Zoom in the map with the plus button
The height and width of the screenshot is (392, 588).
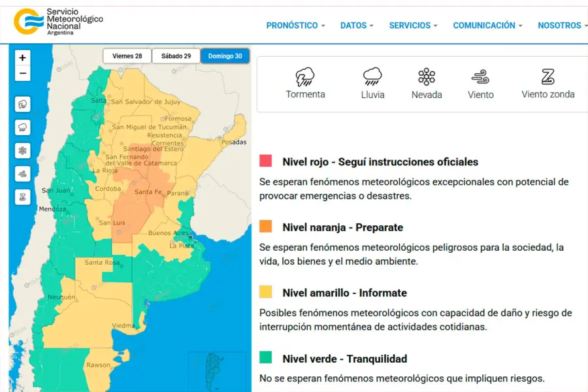pyautogui.click(x=23, y=58)
